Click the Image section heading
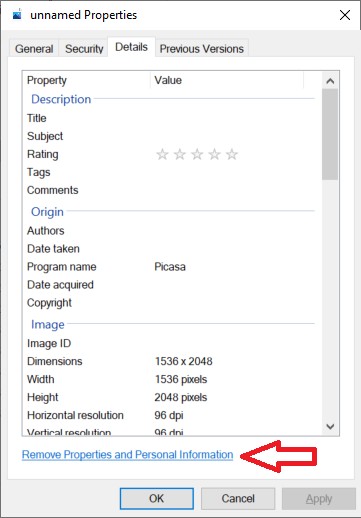Screen dimensions: 361x518 click(48, 324)
